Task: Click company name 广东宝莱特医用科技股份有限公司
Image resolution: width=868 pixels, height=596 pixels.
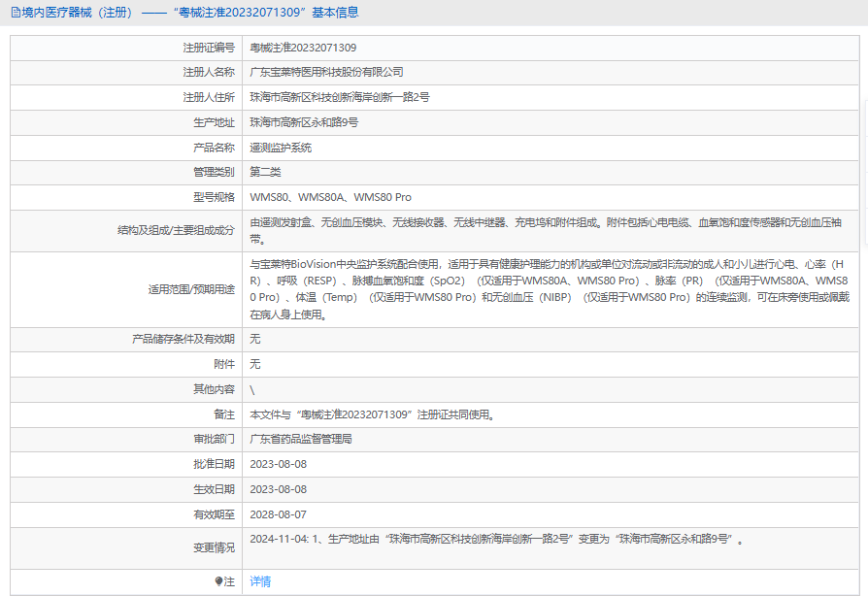Action: pyautogui.click(x=326, y=72)
